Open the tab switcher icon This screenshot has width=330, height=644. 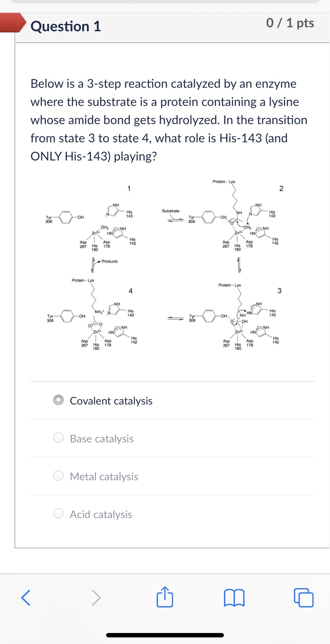point(304,598)
